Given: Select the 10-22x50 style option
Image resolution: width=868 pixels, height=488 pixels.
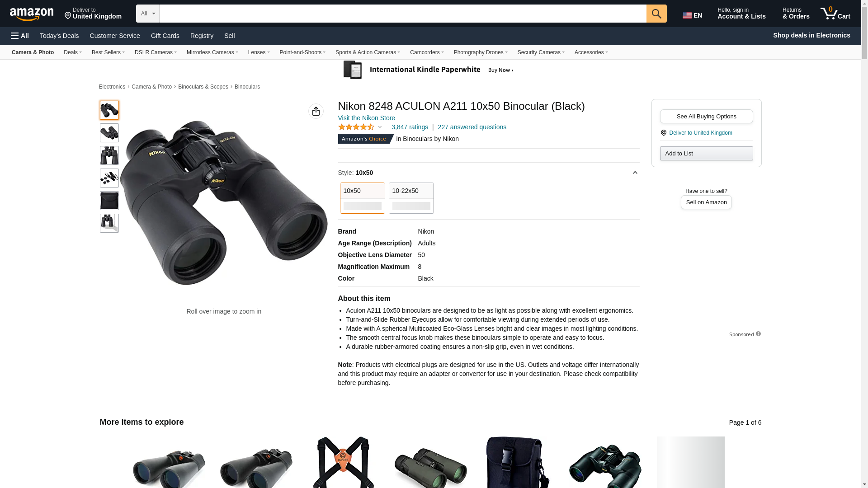Looking at the screenshot, I should coord(411,198).
